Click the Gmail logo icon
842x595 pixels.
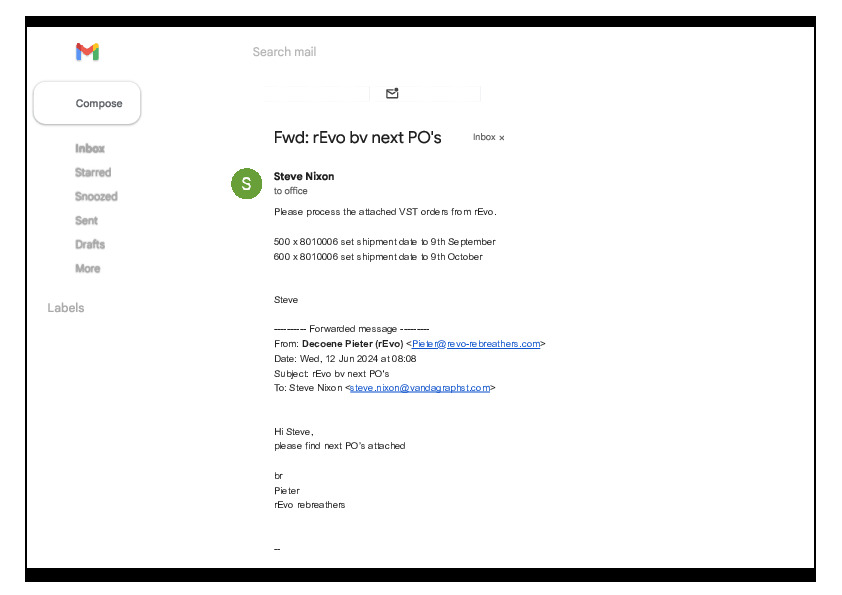tap(87, 52)
